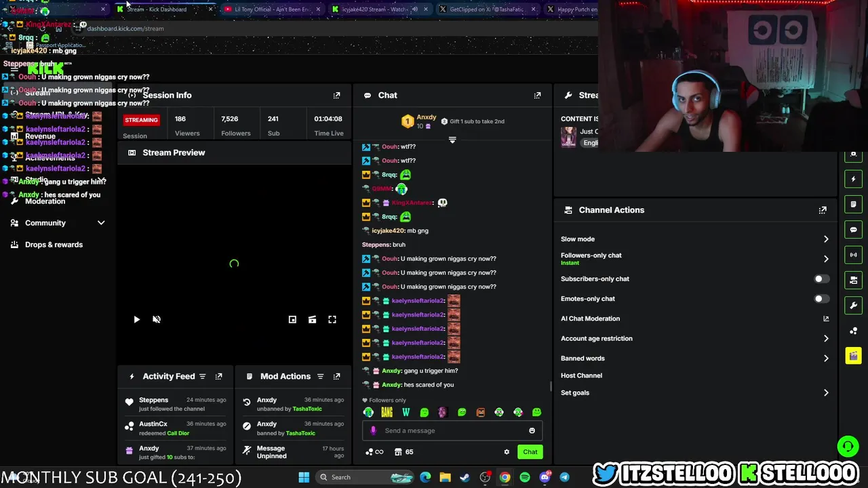The height and width of the screenshot is (488, 868).
Task: Switch to GetClipped on X tab
Action: 486,9
